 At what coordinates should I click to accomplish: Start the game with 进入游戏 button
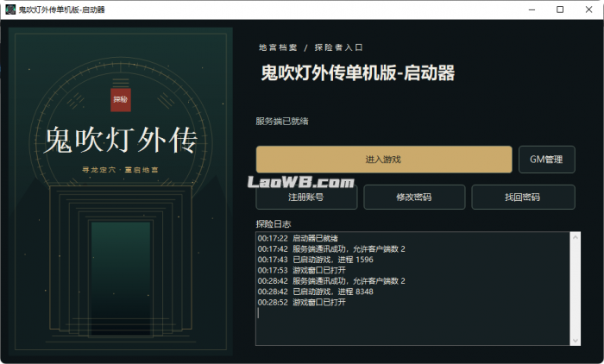click(384, 160)
